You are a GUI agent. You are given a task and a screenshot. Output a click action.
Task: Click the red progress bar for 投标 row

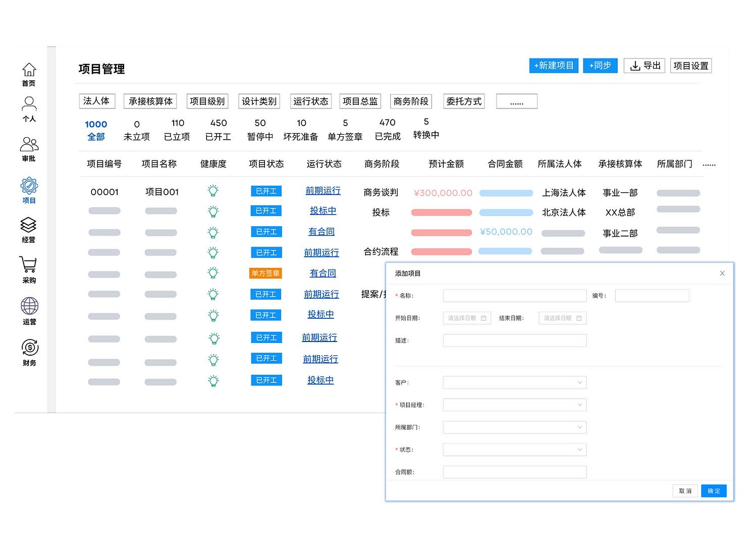point(441,212)
